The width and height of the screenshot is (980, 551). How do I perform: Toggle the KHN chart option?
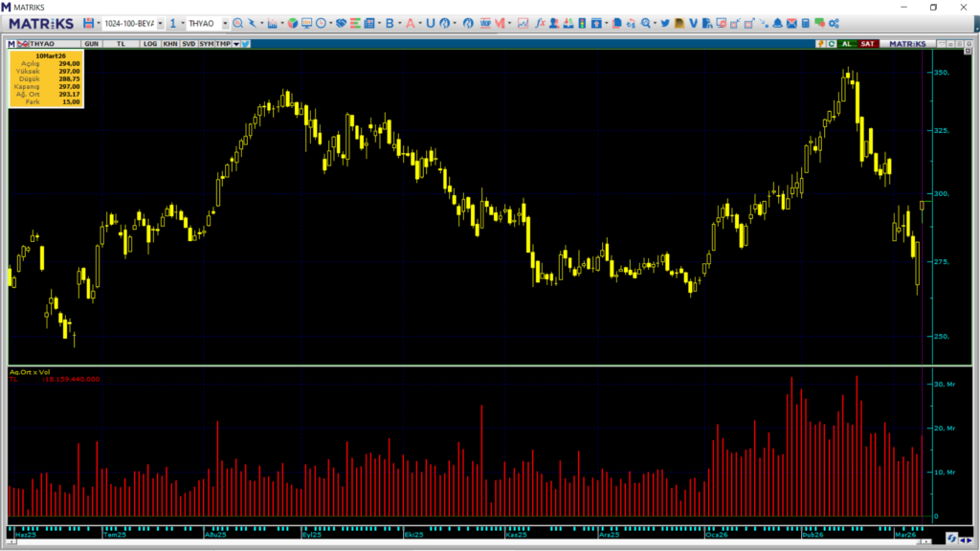[x=169, y=44]
